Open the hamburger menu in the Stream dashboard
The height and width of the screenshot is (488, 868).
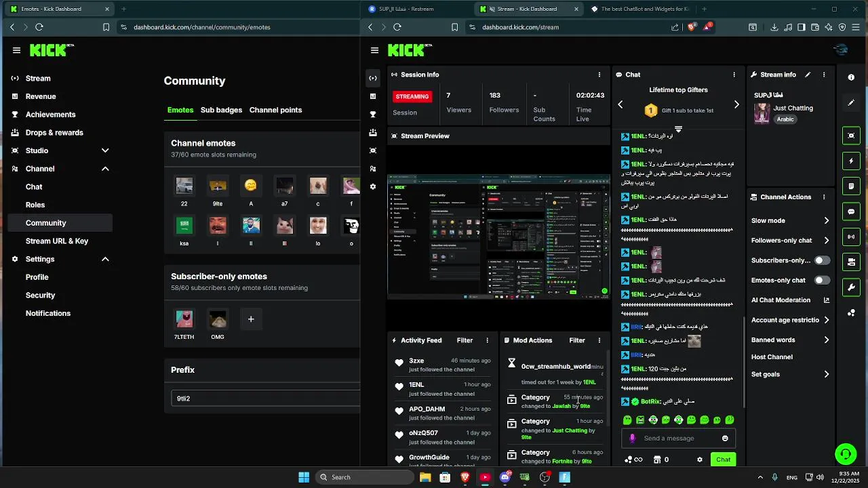tap(374, 50)
